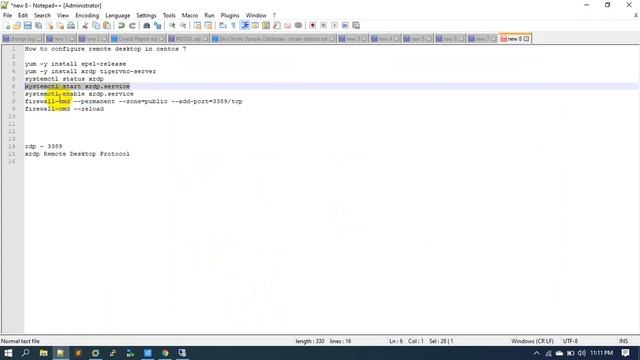This screenshot has width=640, height=360.
Task: Switch to the new 7 tab
Action: (482, 39)
